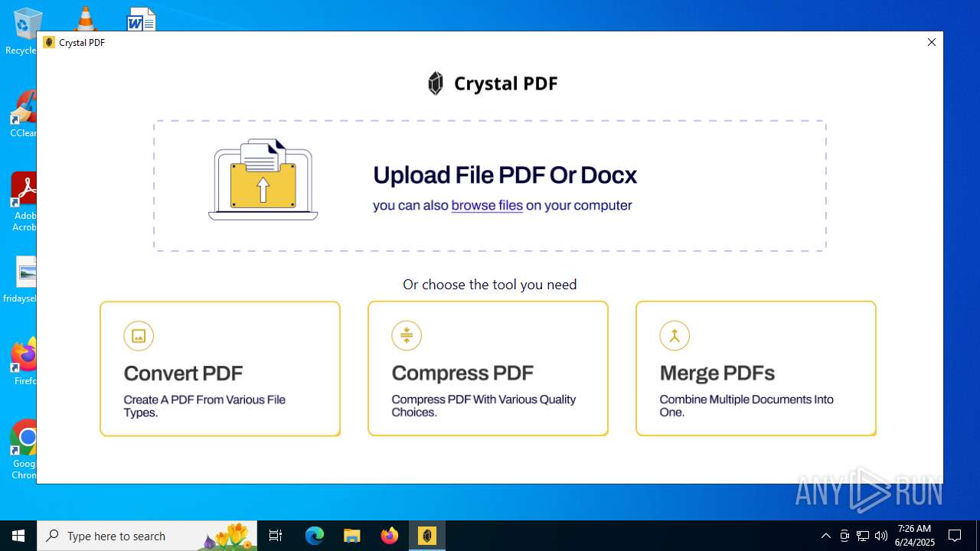980x551 pixels.
Task: Select the Recycle Bin desktop icon
Action: click(x=24, y=31)
